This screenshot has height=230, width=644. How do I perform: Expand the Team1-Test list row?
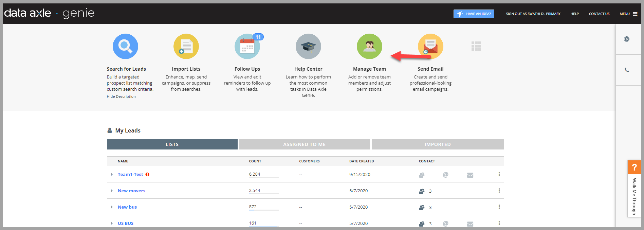pyautogui.click(x=112, y=174)
